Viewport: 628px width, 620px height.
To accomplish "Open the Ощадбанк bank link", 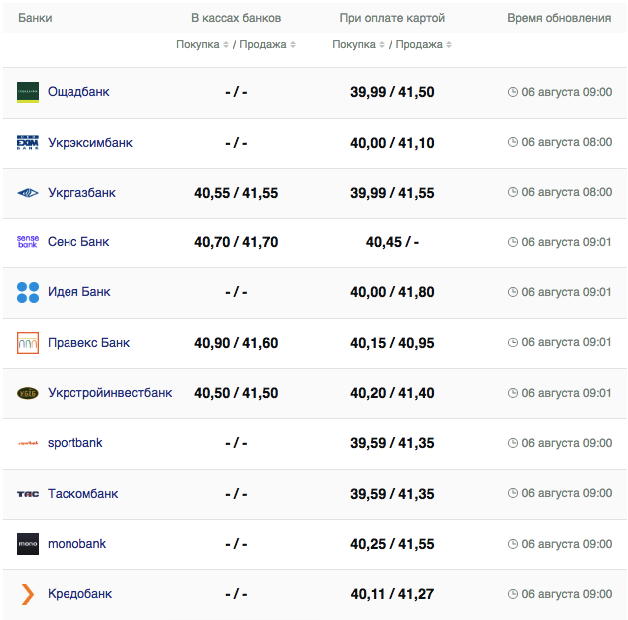I will tap(79, 92).
